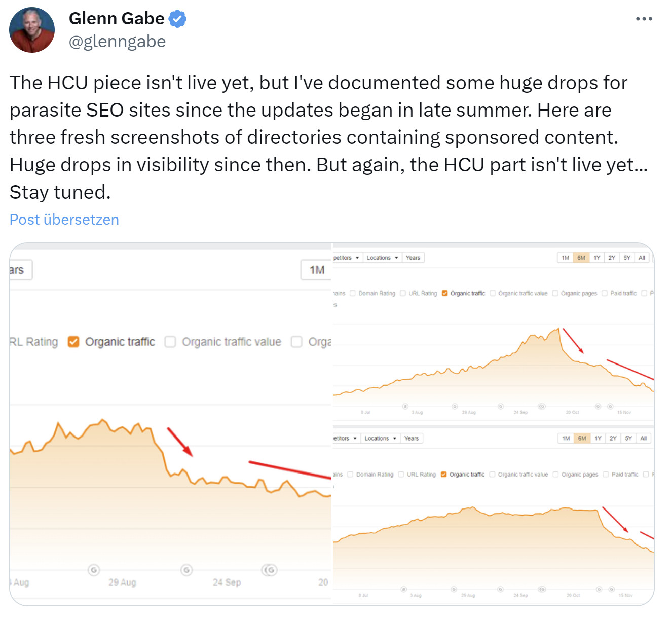
Task: Click Glenn Gabe's profile avatar
Action: tap(32, 29)
